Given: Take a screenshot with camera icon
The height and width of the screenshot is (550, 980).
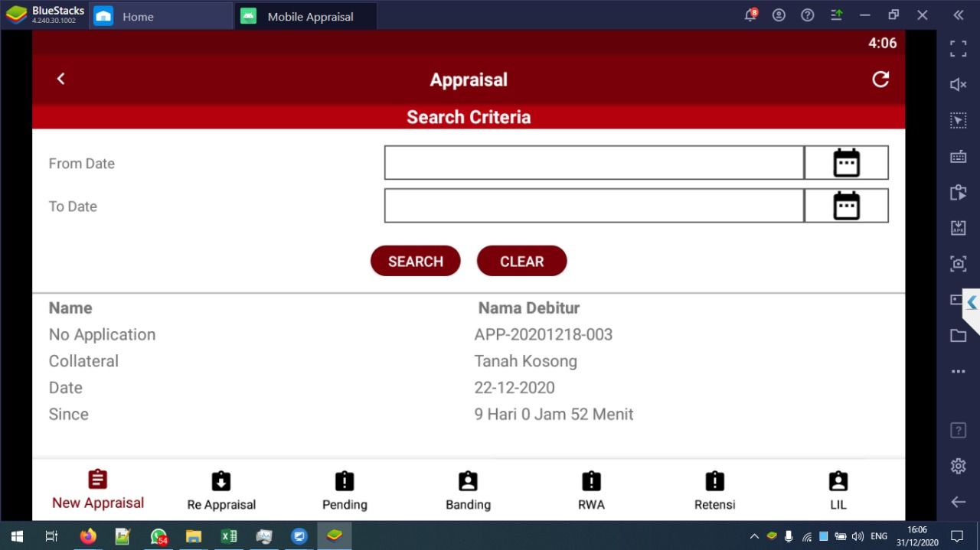Looking at the screenshot, I should tap(958, 264).
